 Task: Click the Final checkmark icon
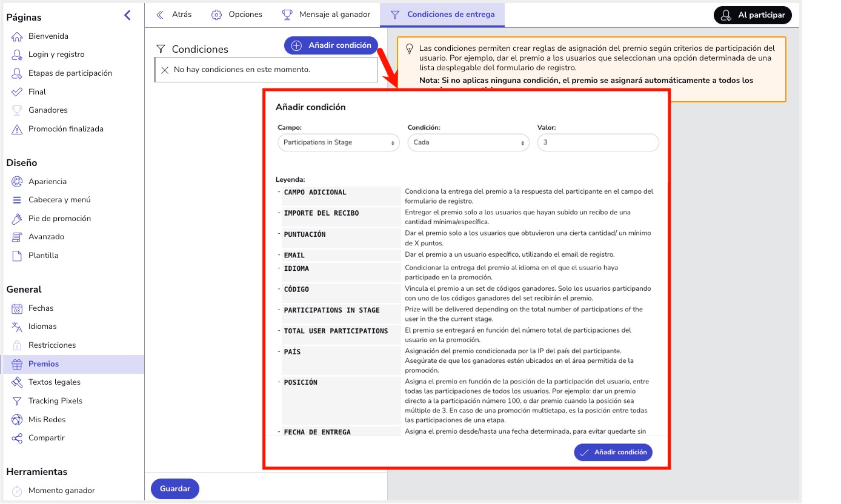[17, 92]
